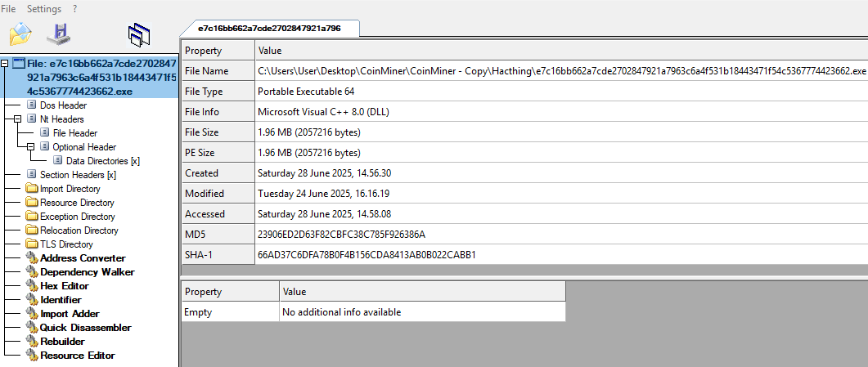Open the File menu

9,9
